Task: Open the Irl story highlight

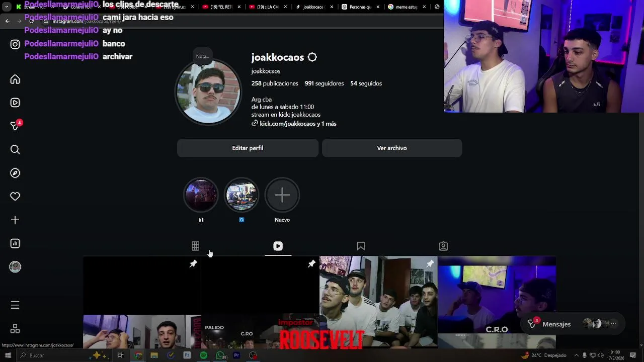Action: point(201,195)
